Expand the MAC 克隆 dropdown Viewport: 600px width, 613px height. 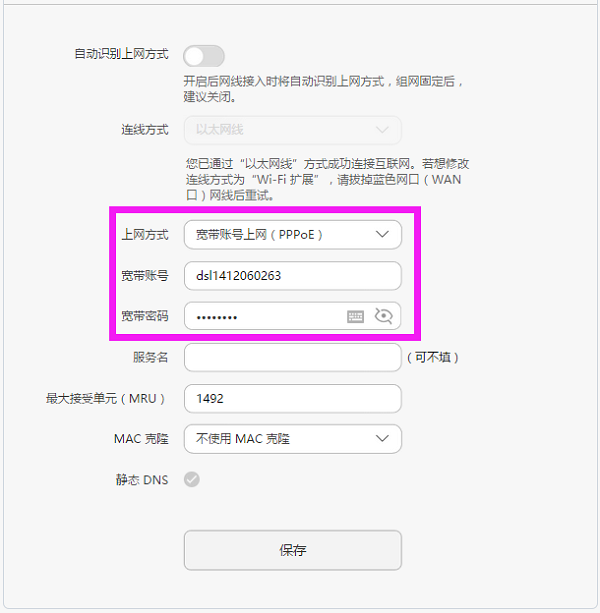pyautogui.click(x=292, y=439)
